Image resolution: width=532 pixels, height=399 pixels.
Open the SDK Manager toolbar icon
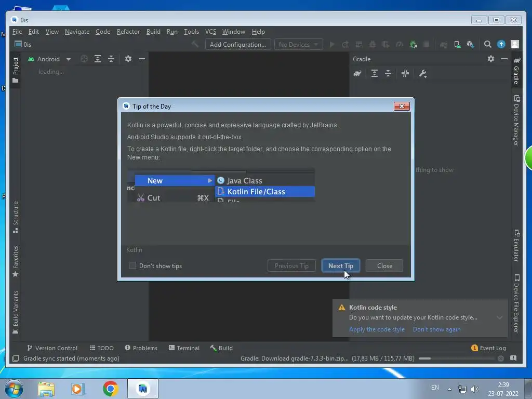[x=470, y=45]
